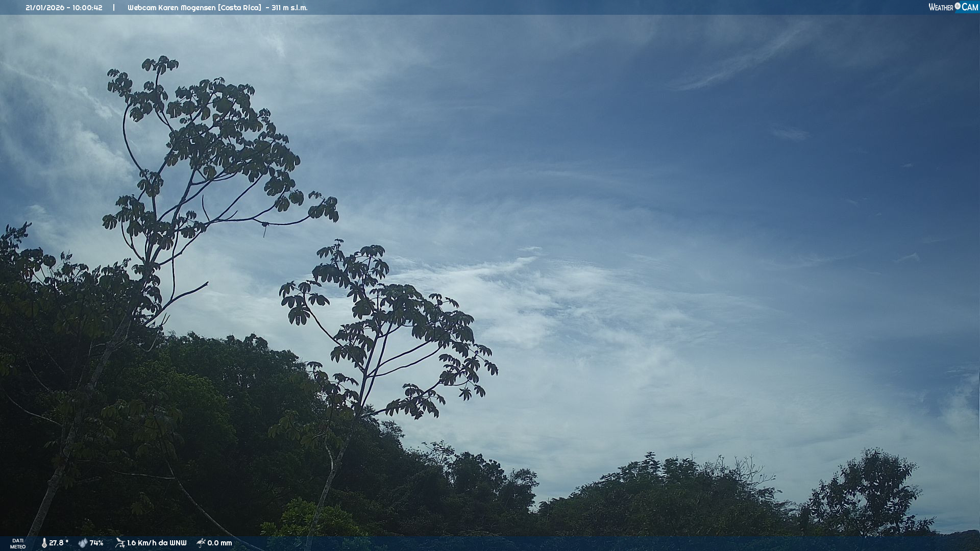Viewport: 980px width, 551px height.
Task: Click the 27.8° temperature reading
Action: click(59, 543)
